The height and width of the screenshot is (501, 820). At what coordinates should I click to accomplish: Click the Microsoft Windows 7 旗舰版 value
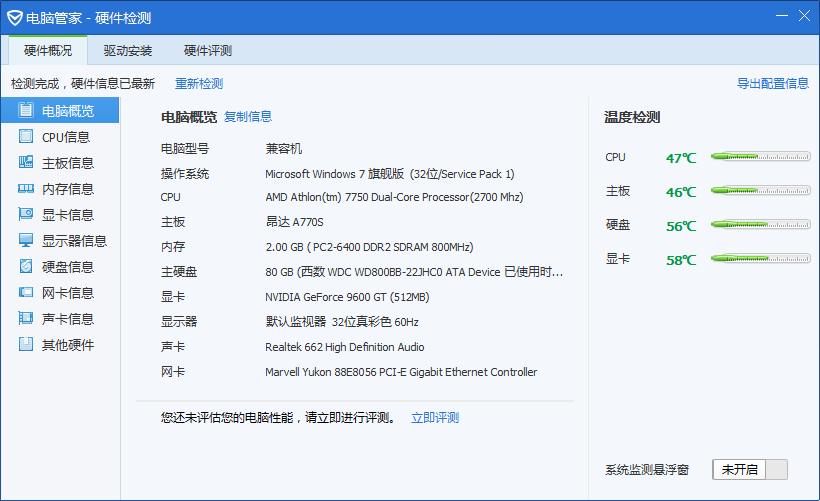click(390, 174)
